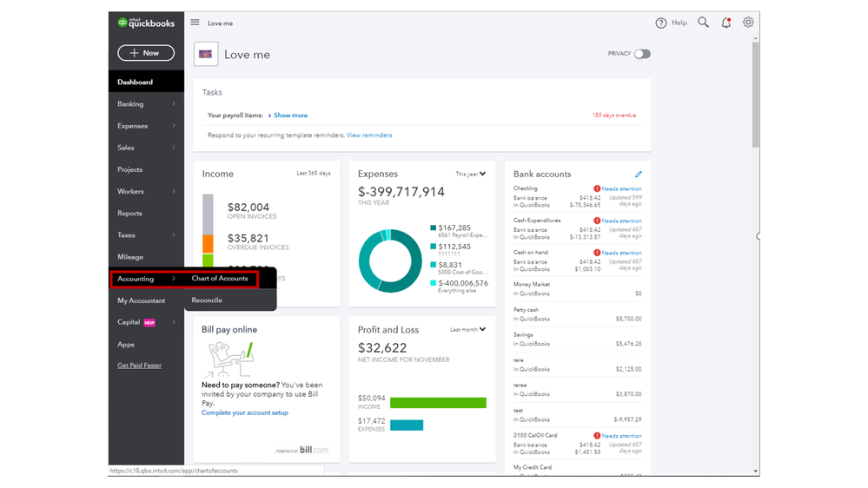Viewport: 868px width, 488px height.
Task: Expand the Workers submenu chevron
Action: click(x=174, y=191)
